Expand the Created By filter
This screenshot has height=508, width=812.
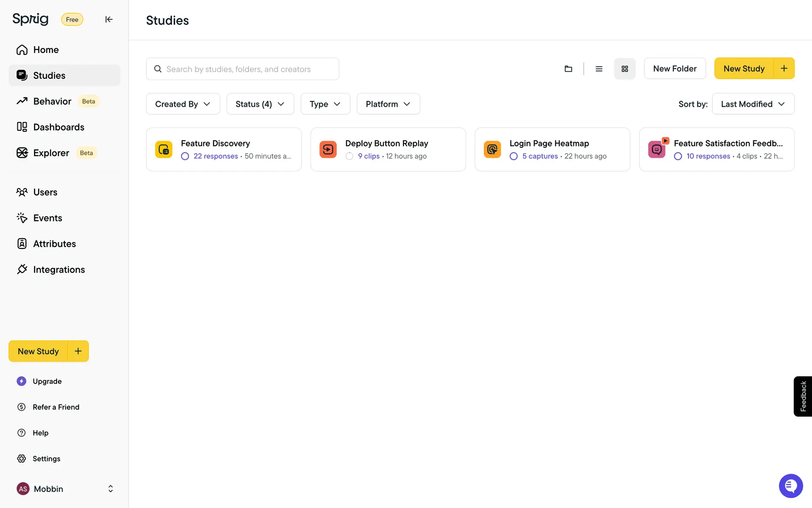tap(183, 104)
